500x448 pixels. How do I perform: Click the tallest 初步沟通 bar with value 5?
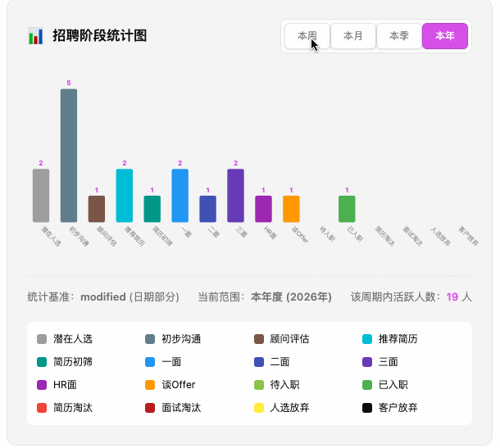click(x=69, y=156)
